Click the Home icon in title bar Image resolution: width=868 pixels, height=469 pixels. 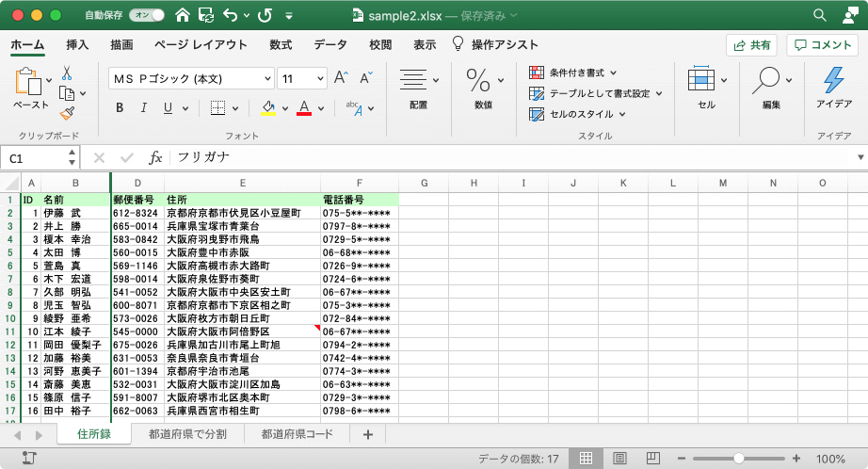coord(183,15)
